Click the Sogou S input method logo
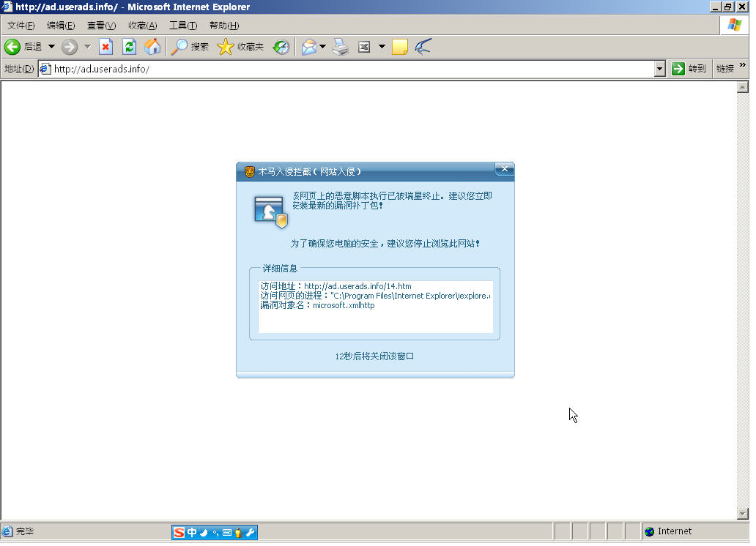 179,533
